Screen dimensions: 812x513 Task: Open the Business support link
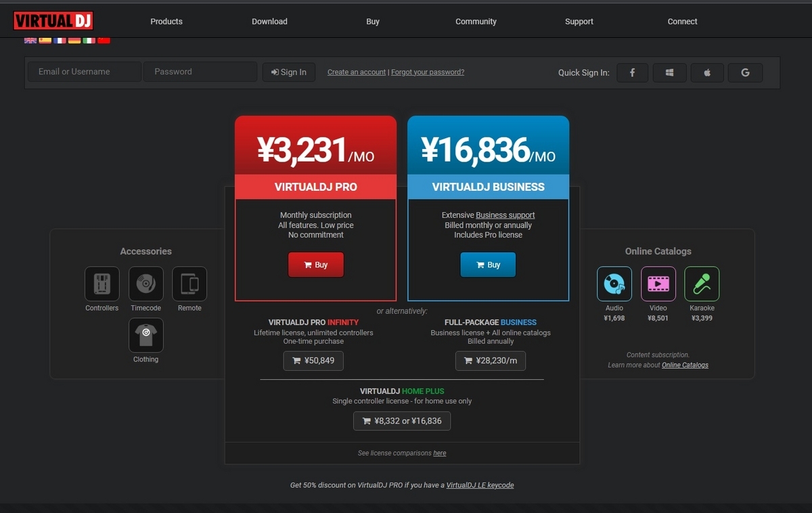[505, 215]
